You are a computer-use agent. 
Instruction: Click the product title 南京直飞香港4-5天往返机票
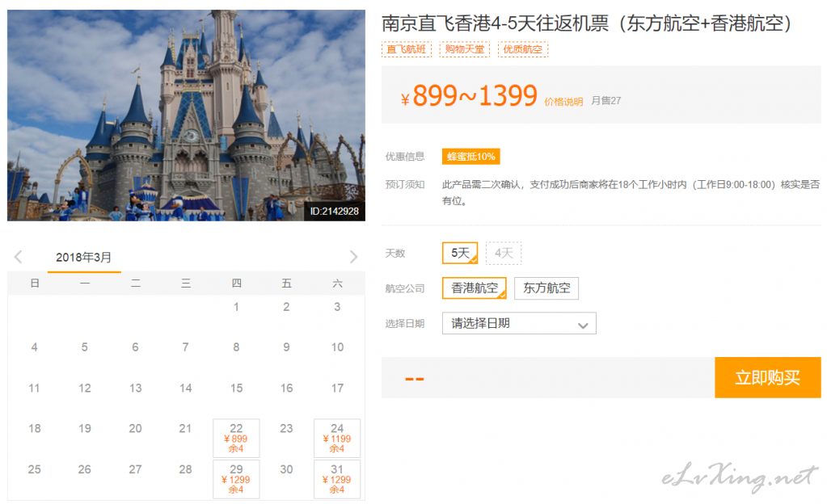(586, 23)
